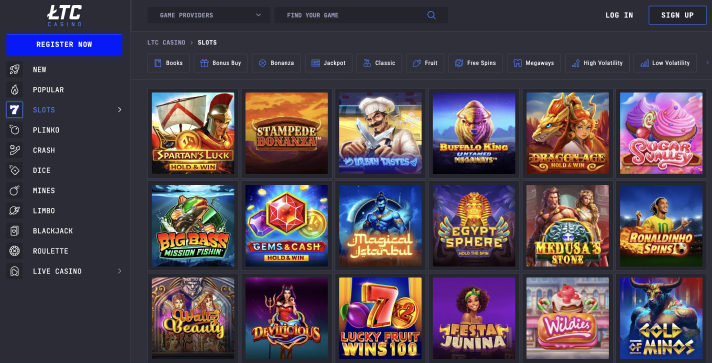Filter slots by Bonanza category
The width and height of the screenshot is (712, 363).
[x=277, y=63]
